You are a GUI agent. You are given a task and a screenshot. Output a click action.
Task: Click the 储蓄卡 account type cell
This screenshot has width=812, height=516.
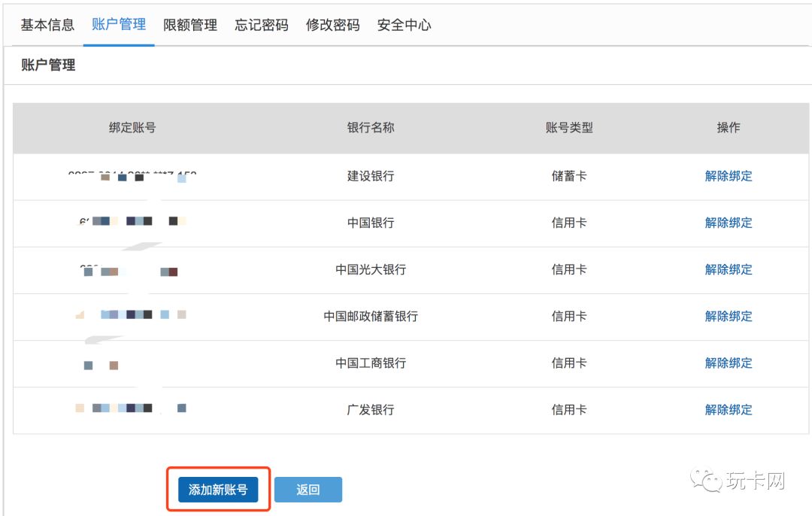pos(569,176)
